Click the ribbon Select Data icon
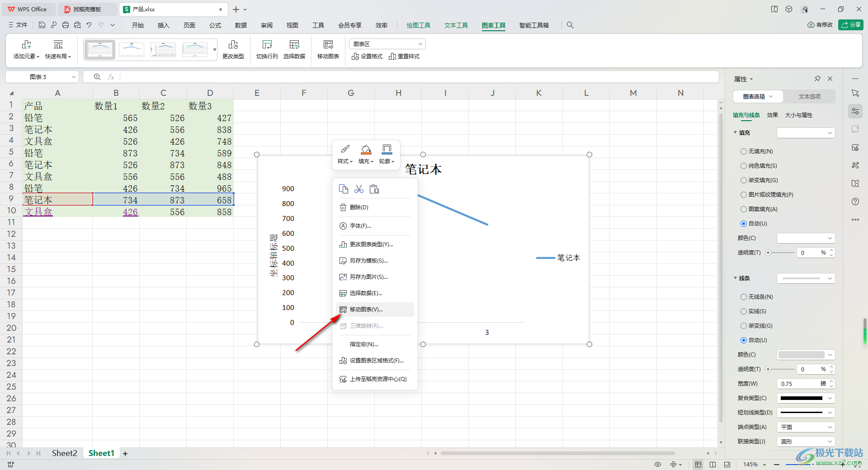Screen dimensions: 868x470 point(294,44)
